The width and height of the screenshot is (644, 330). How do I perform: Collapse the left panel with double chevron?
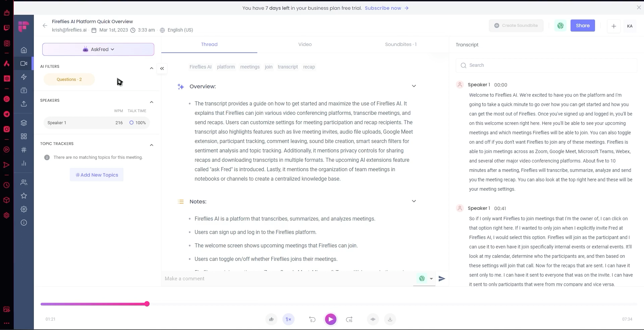(x=162, y=68)
